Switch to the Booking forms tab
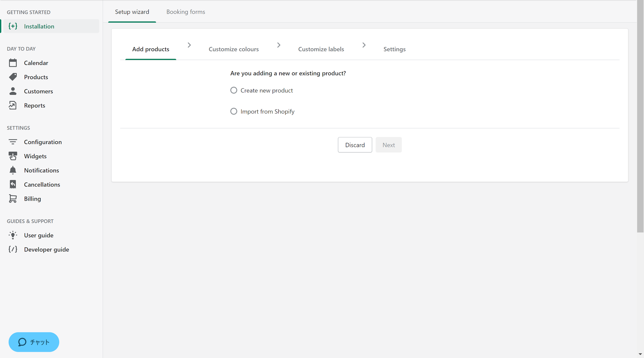Viewport: 644px width, 358px height. tap(186, 12)
